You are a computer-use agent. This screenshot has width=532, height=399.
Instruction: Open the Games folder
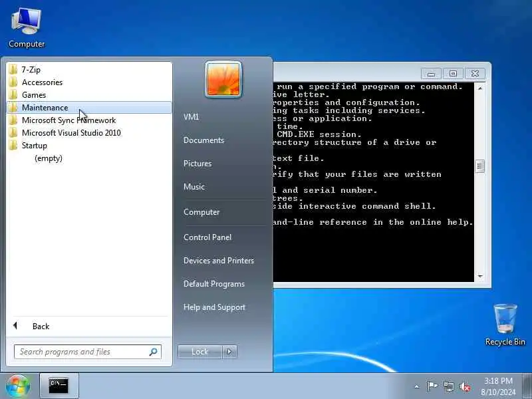[x=89, y=94]
